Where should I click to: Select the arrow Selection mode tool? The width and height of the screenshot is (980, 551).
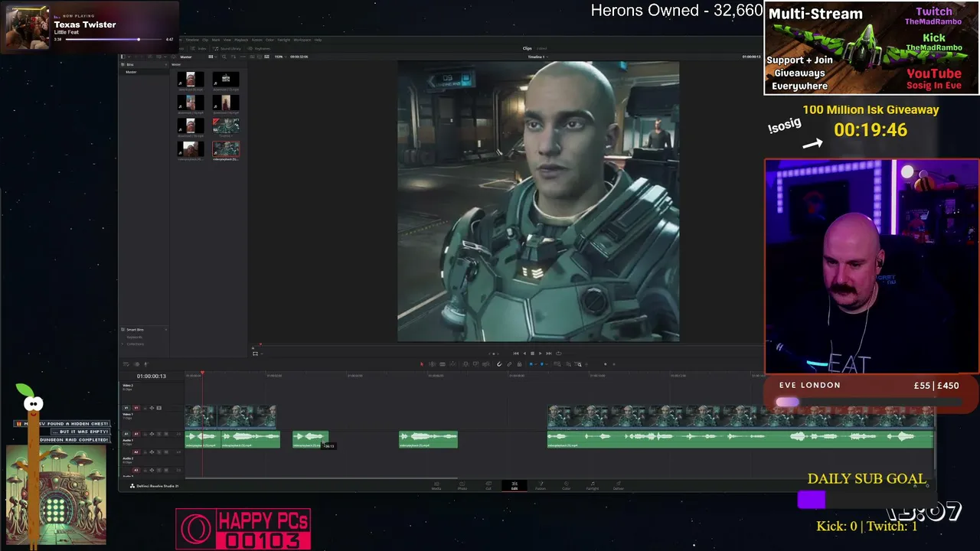point(422,364)
